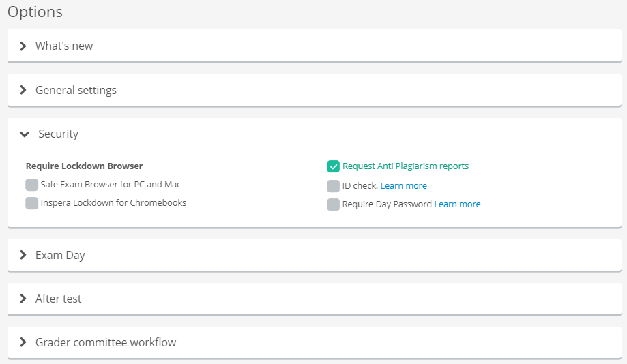Uncheck Request Anti Plagiarism reports

tap(333, 166)
